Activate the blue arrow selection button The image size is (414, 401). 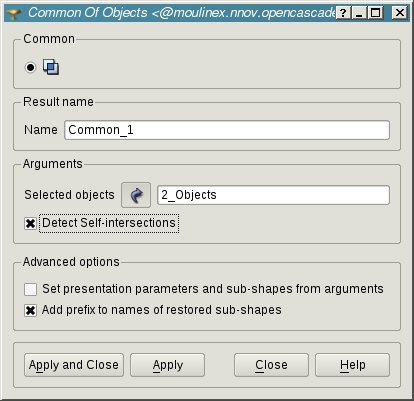click(136, 195)
